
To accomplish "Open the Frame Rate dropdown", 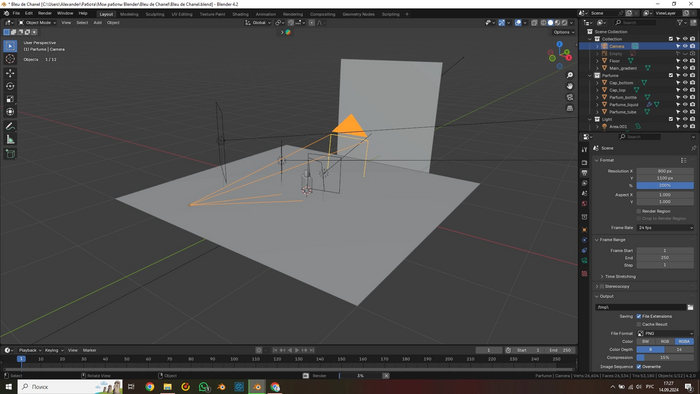I will tap(665, 228).
